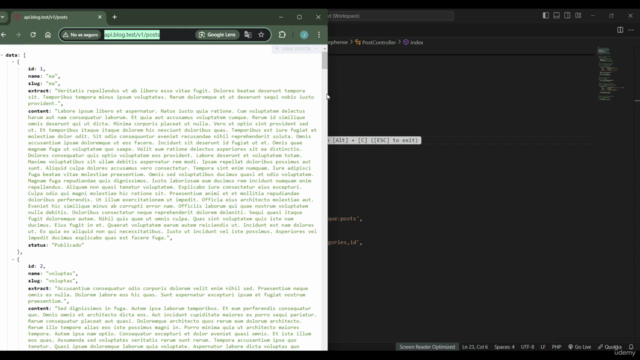640x360 pixels.
Task: Click the name "voluptas" line in JSON
Action: (53, 273)
